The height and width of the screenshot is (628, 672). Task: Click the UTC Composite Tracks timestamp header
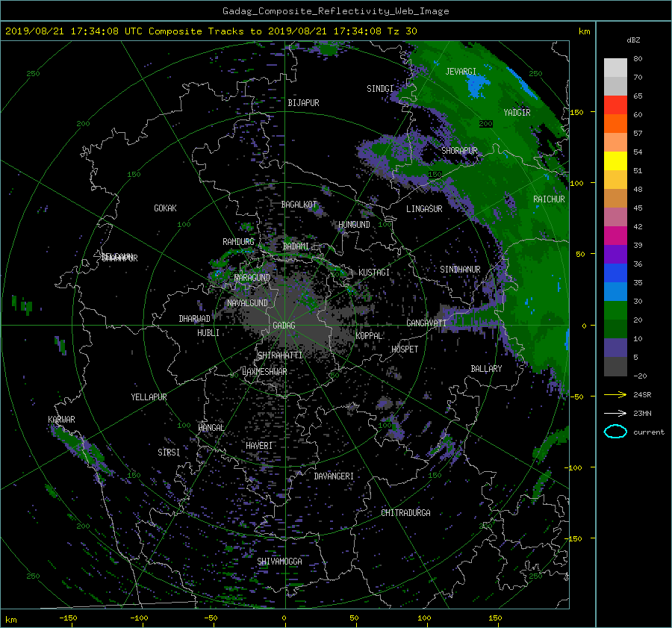pyautogui.click(x=211, y=31)
